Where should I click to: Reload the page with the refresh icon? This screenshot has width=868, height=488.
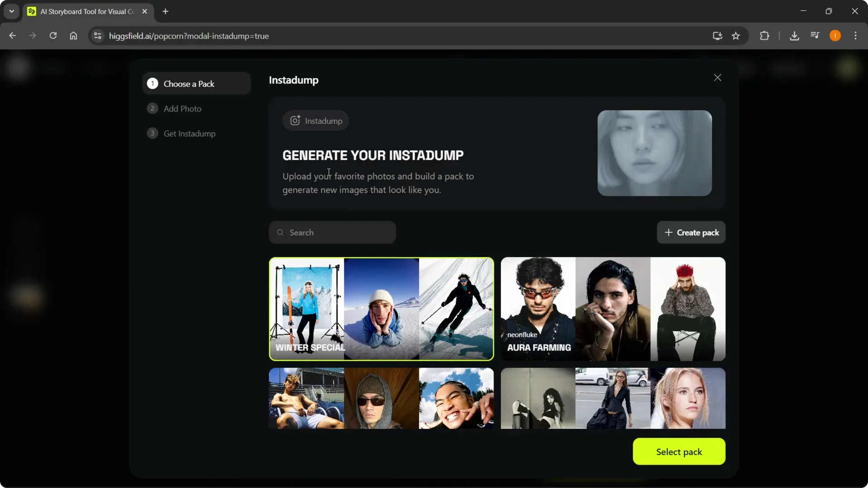[53, 36]
